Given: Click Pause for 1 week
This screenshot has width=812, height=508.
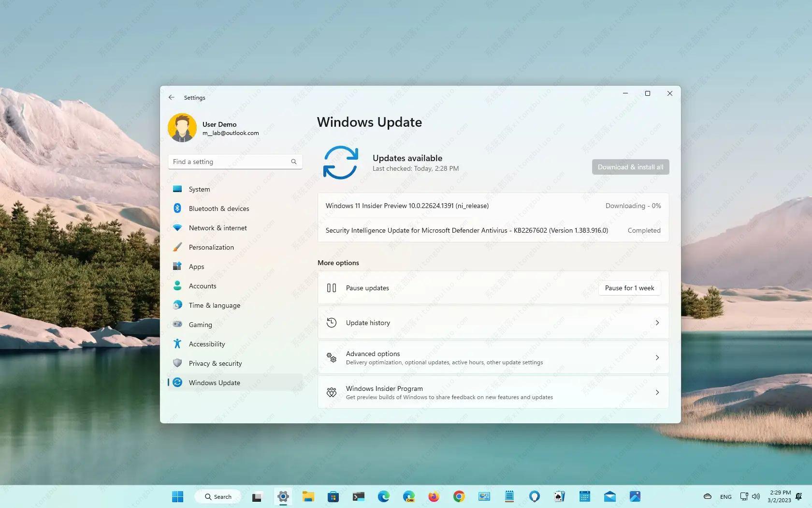Looking at the screenshot, I should tap(629, 288).
